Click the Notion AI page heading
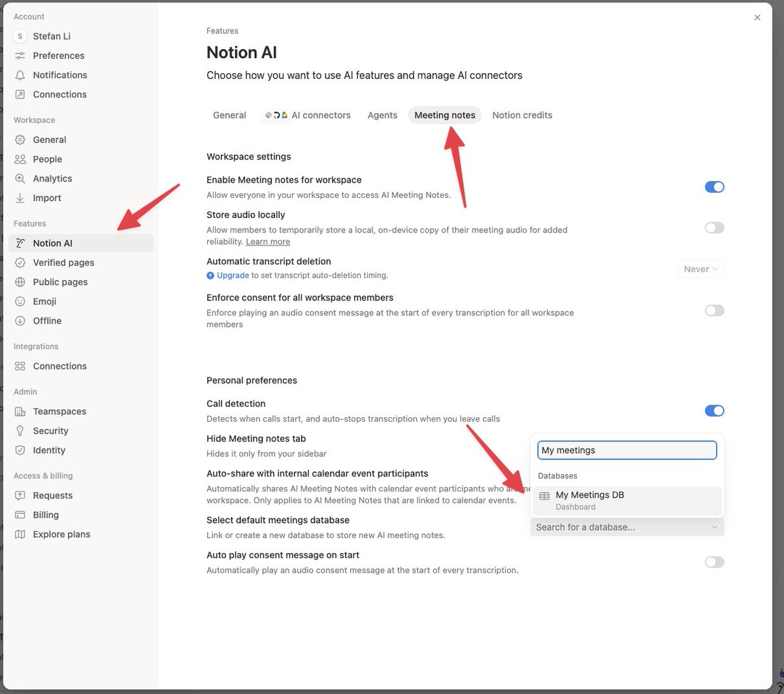784x694 pixels. (x=242, y=52)
